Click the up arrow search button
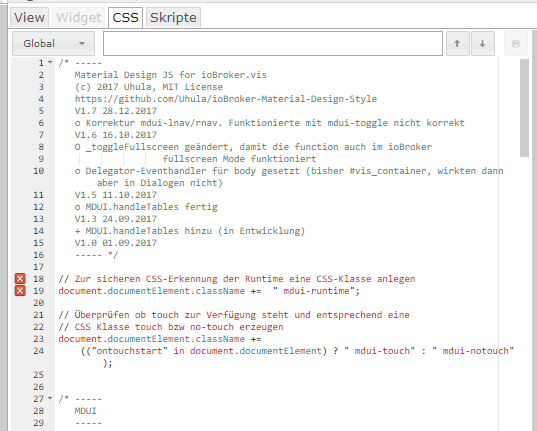Viewport: 537px width, 431px height. tap(458, 44)
